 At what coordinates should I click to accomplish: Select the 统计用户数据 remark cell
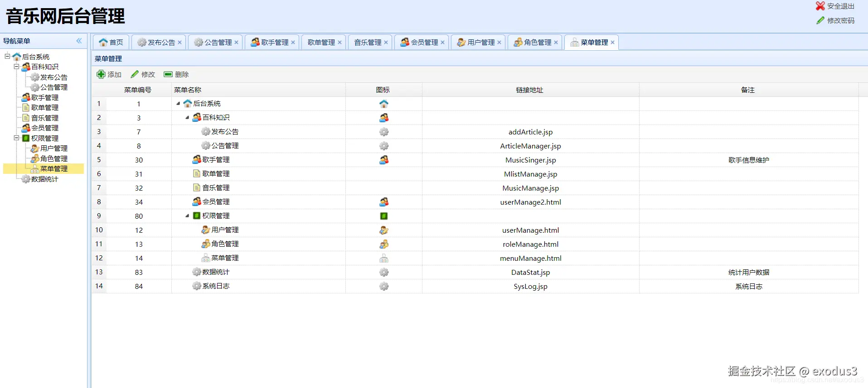tap(749, 272)
